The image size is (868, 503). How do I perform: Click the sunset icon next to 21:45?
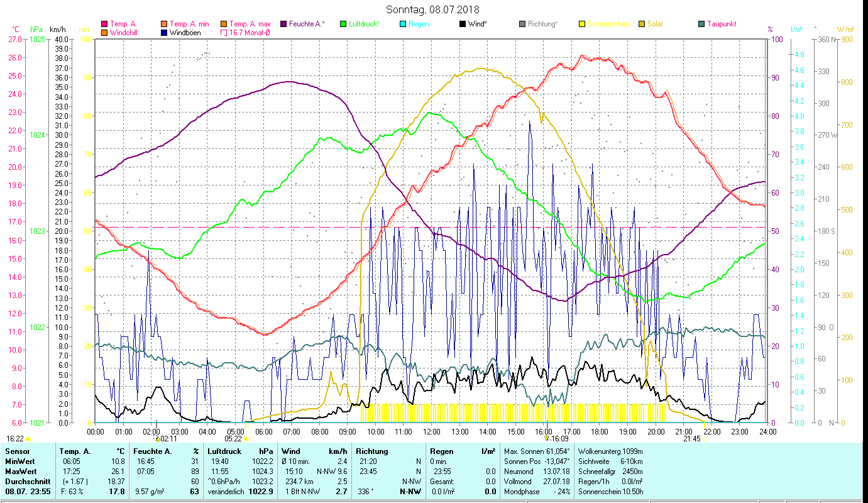pos(704,439)
